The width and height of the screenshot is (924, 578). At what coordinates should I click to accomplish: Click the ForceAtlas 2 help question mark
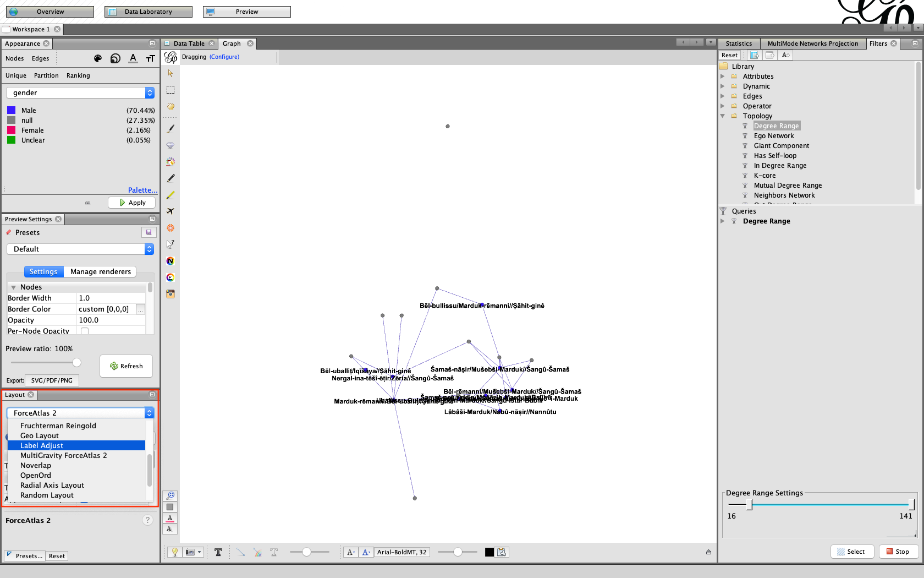[147, 520]
